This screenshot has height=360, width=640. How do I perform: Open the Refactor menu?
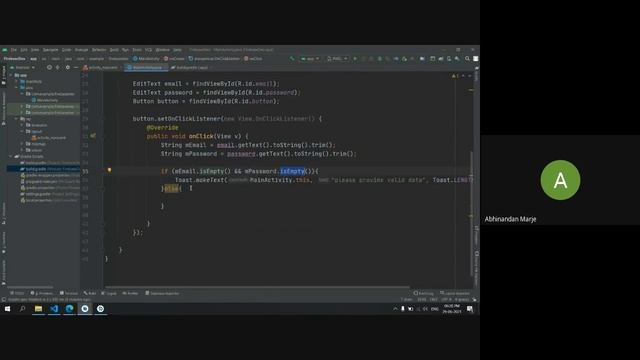point(99,50)
